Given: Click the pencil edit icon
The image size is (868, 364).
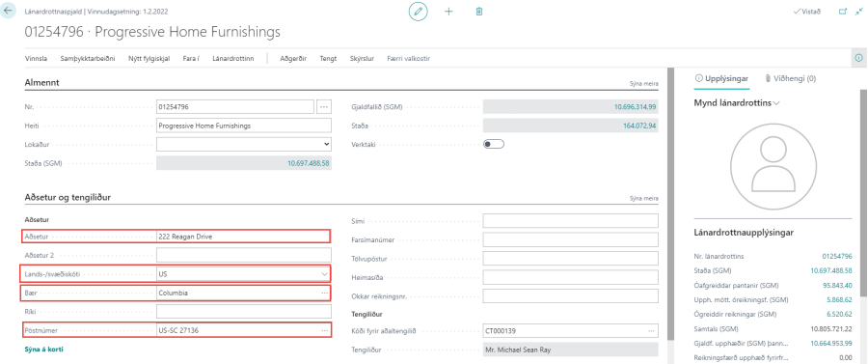Looking at the screenshot, I should (419, 11).
